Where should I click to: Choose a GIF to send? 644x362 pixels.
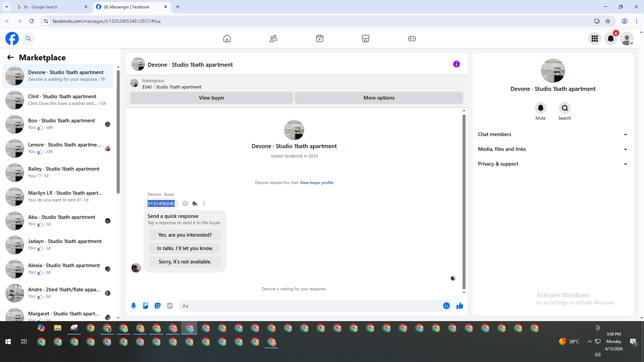coord(170,306)
